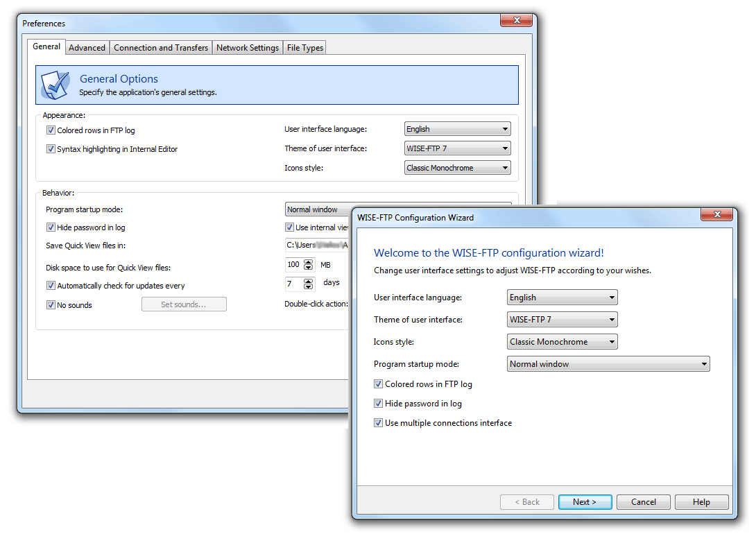Open User interface language dropdown in Preferences
Image resolution: width=756 pixels, height=534 pixels.
click(457, 129)
